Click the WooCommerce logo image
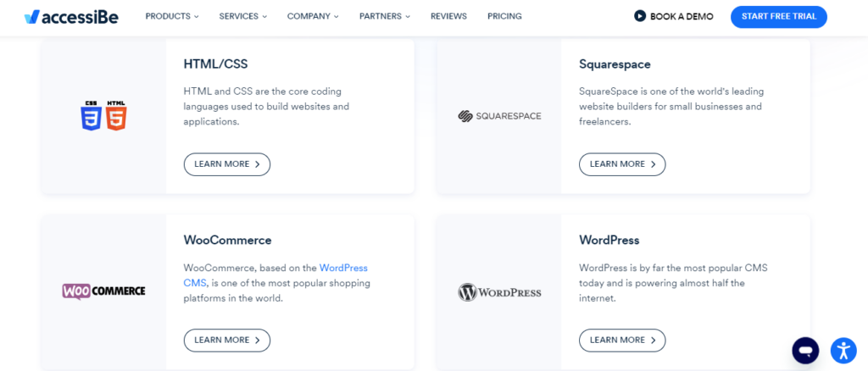The width and height of the screenshot is (868, 371). [103, 291]
